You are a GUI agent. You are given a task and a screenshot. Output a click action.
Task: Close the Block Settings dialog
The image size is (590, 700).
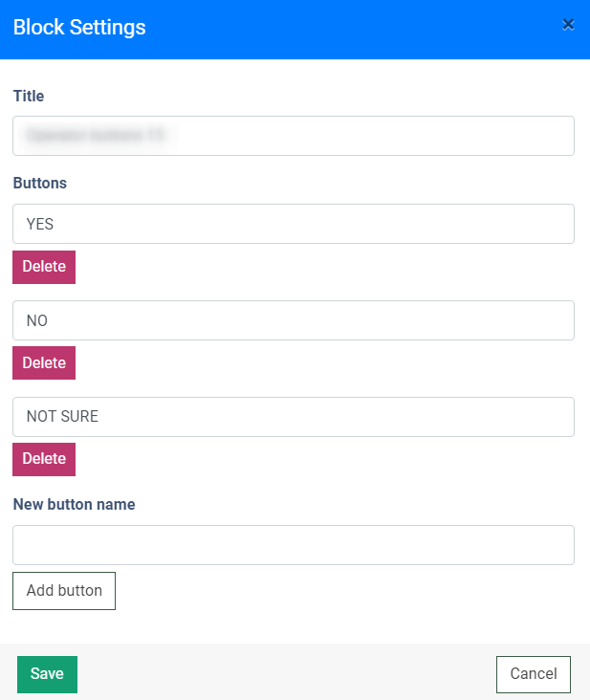568,25
